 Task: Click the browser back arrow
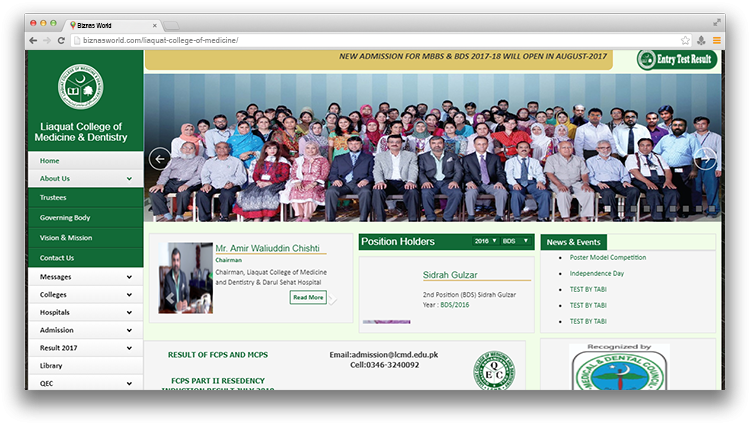33,40
